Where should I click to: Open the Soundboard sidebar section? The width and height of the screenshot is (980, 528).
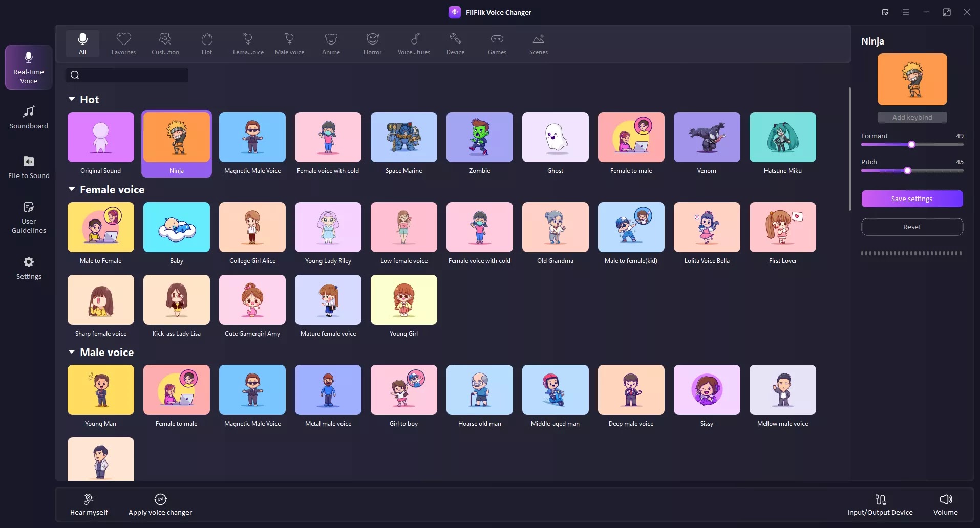(x=29, y=117)
